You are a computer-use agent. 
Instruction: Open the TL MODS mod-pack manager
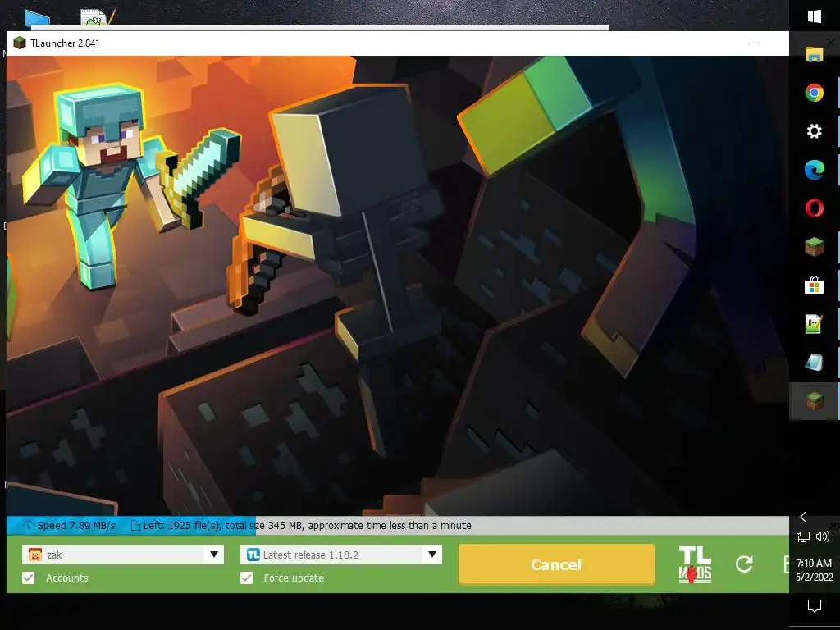695,564
